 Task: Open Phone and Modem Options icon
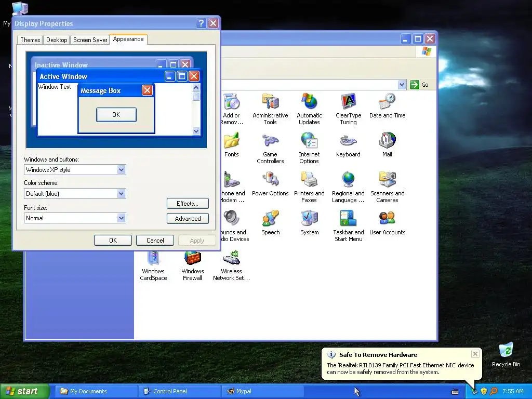click(232, 179)
